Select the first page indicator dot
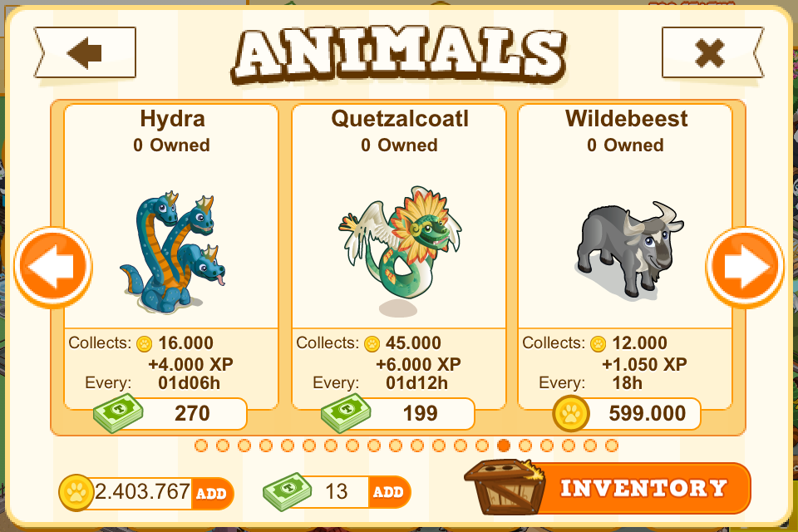 [x=201, y=446]
